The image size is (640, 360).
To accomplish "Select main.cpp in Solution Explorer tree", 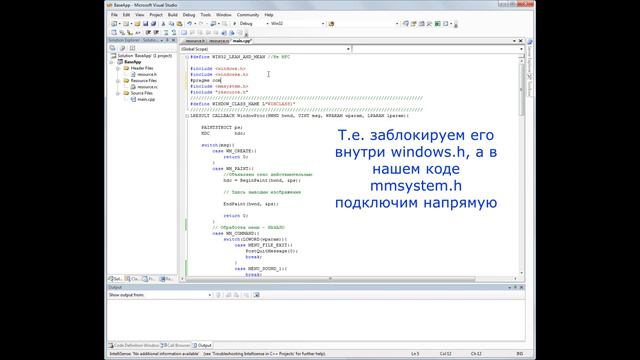I will pos(142,99).
